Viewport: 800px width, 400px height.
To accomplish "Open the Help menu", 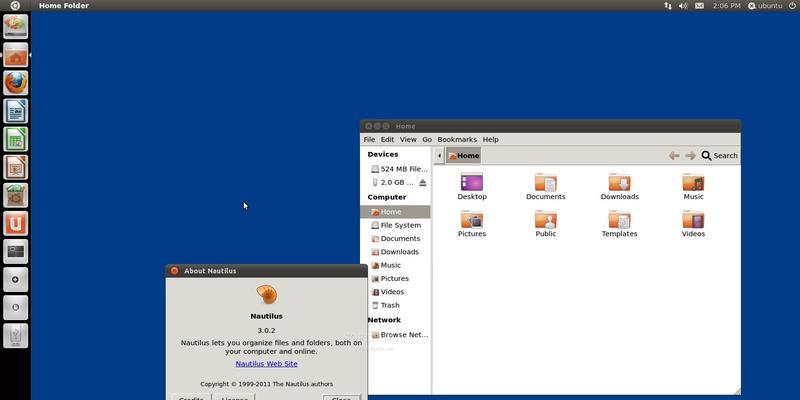I will [490, 139].
